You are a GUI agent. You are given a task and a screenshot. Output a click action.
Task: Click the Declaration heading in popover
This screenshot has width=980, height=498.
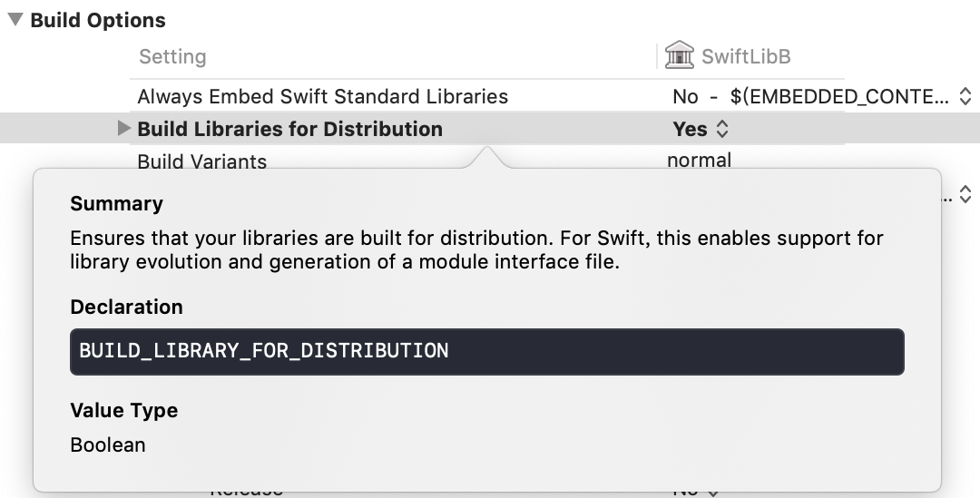click(x=126, y=307)
